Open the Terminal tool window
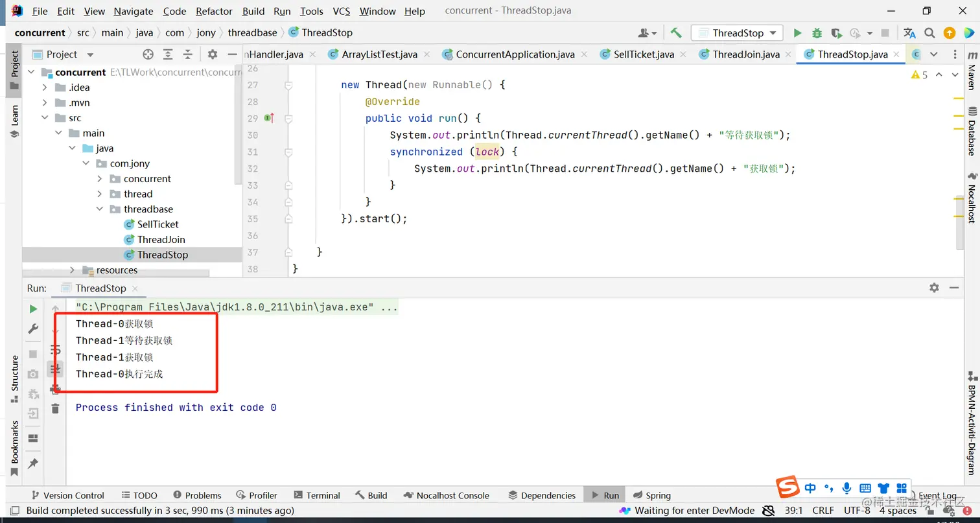The image size is (980, 523). [x=316, y=495]
